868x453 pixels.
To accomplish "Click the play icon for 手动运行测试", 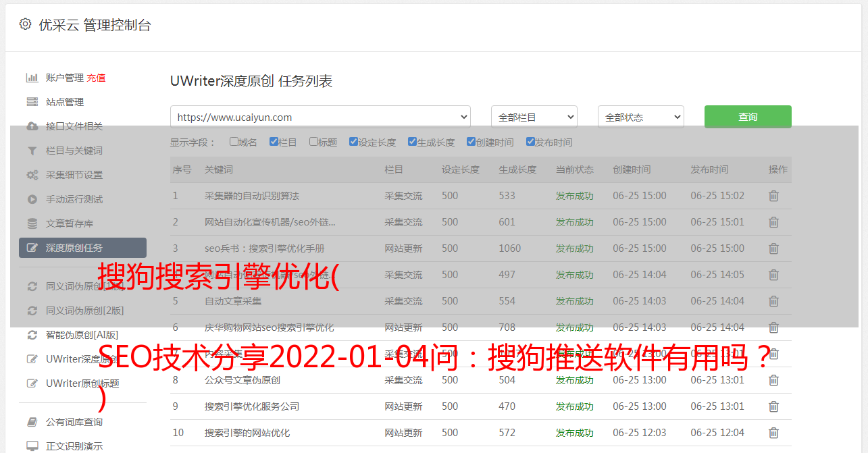I will point(32,199).
